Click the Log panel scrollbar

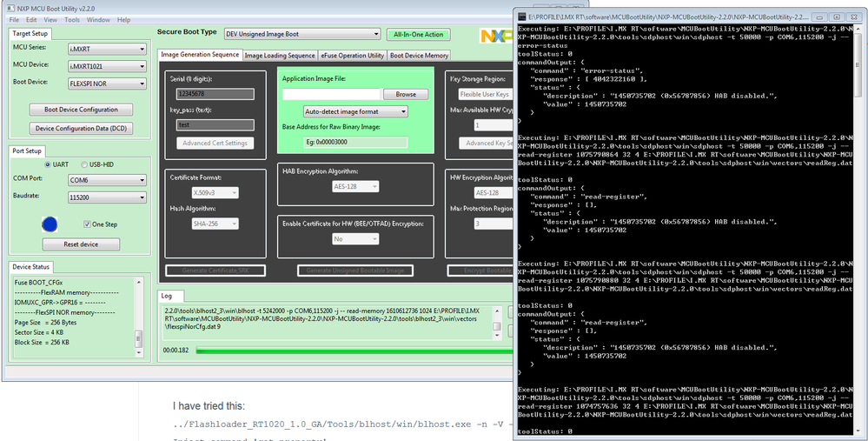(497, 322)
